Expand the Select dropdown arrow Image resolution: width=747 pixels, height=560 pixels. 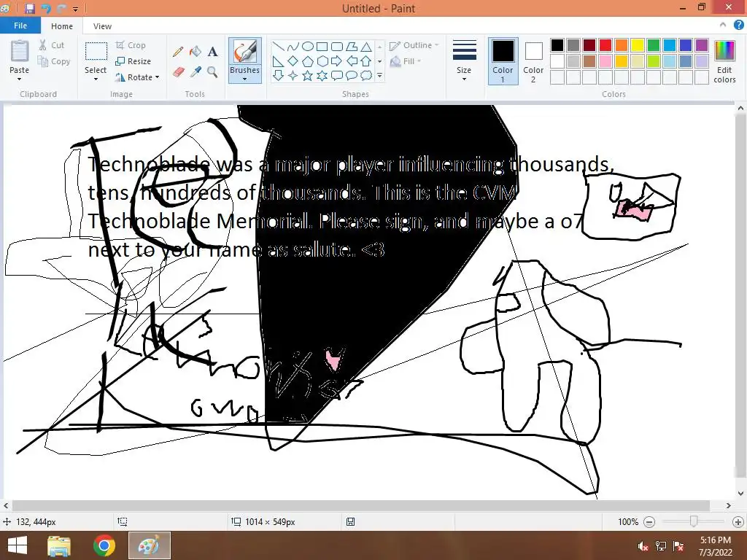[x=96, y=79]
